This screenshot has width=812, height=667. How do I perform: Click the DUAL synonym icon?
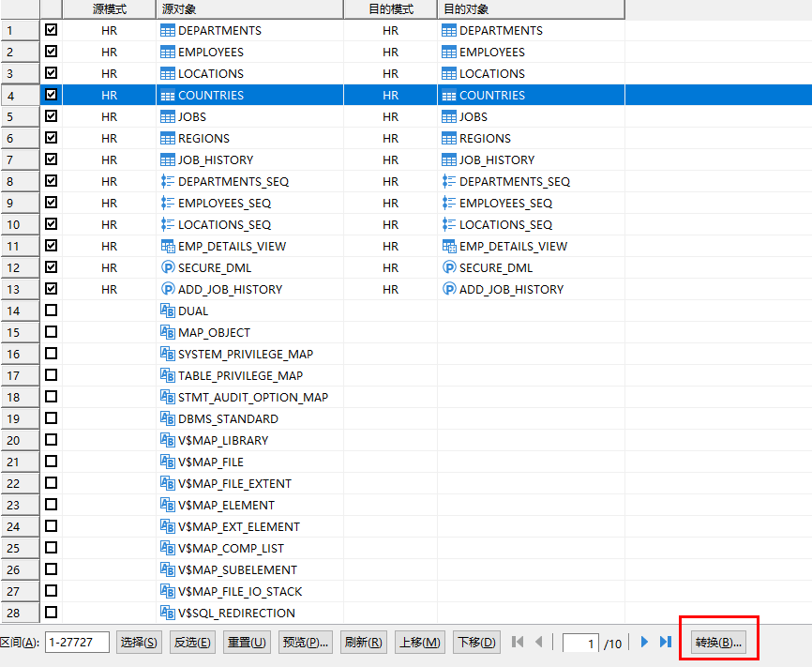(167, 311)
